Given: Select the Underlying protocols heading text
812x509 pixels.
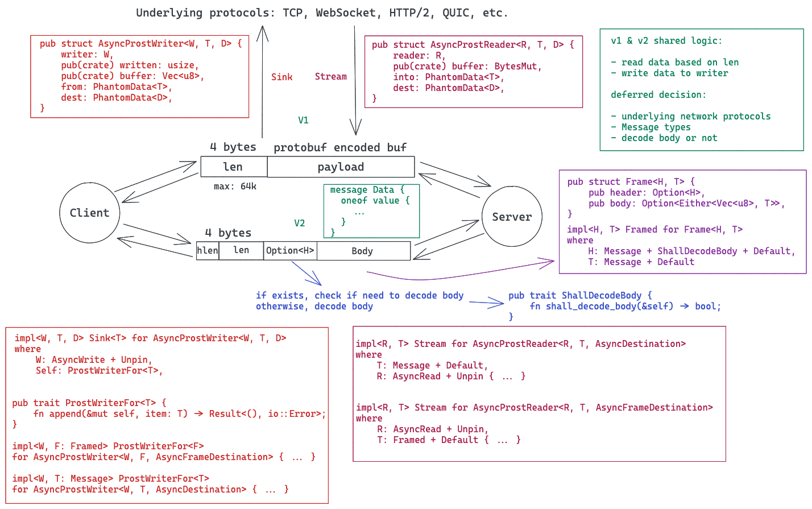Looking at the screenshot, I should [322, 13].
